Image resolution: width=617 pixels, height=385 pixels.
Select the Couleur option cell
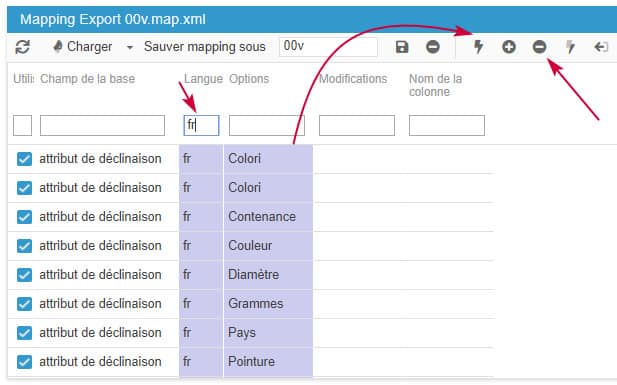(268, 246)
